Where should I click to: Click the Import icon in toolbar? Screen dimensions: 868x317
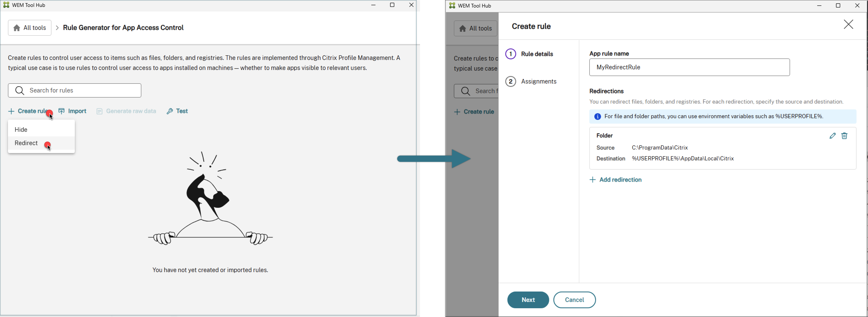coord(62,111)
